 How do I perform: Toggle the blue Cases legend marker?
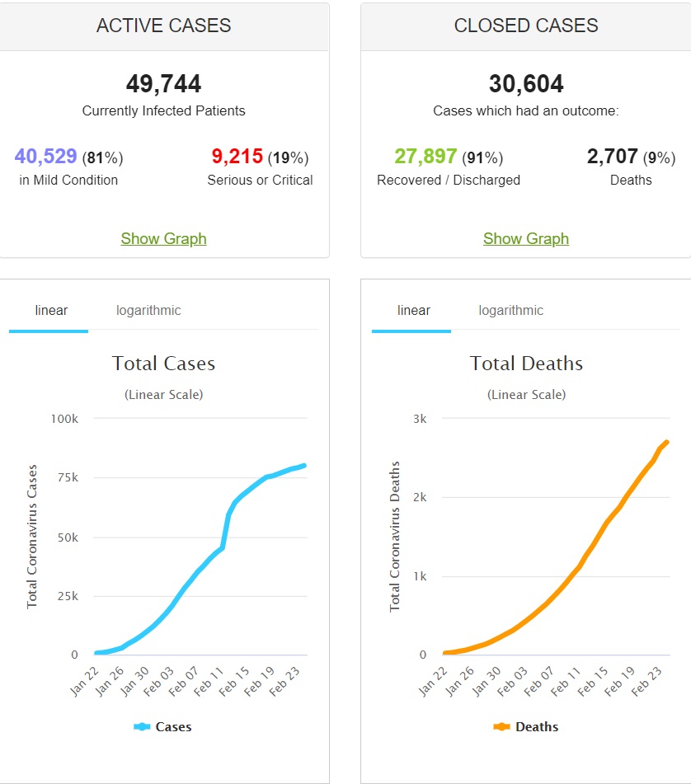tap(142, 727)
